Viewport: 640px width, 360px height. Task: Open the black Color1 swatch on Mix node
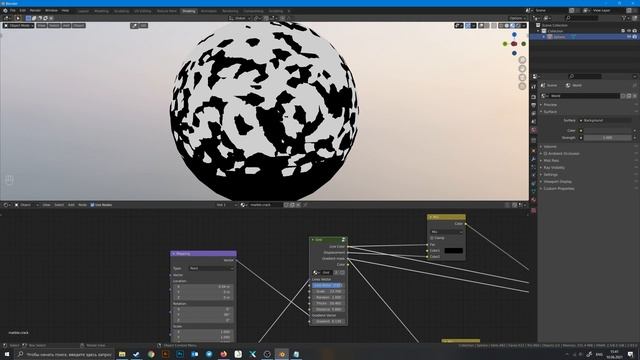[x=453, y=251]
